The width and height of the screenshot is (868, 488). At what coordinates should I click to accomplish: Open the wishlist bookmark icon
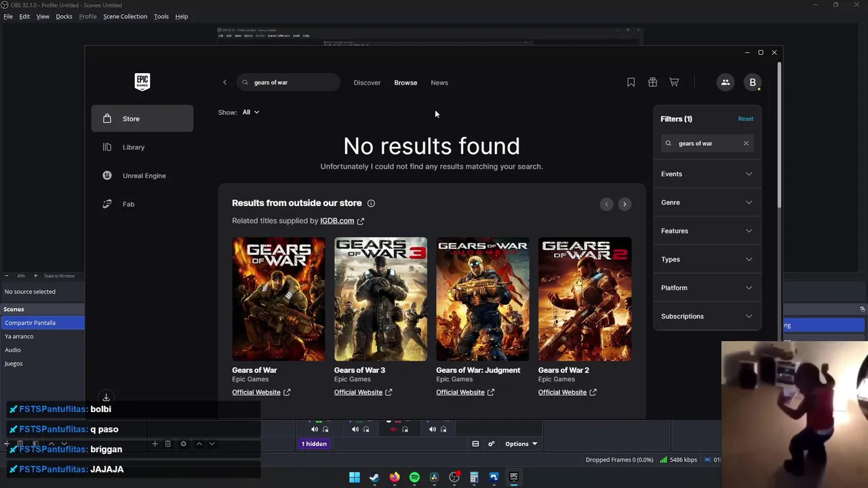tap(631, 82)
